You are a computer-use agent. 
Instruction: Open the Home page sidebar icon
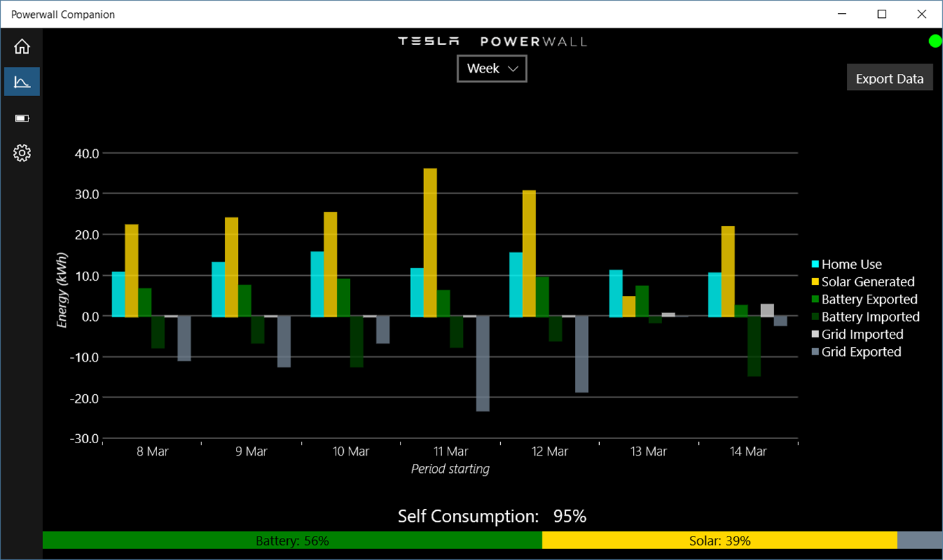coord(22,46)
